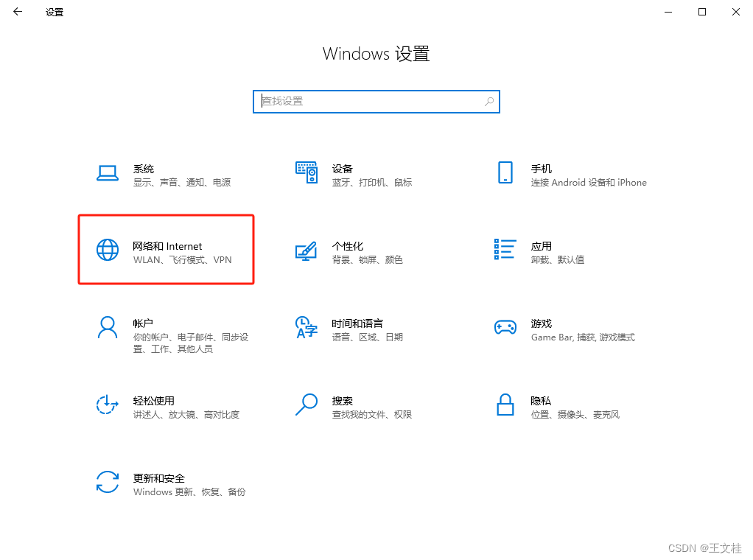This screenshot has width=753, height=560.
Task: Click the text Windows 更新、恢复、备份
Action: [x=189, y=491]
